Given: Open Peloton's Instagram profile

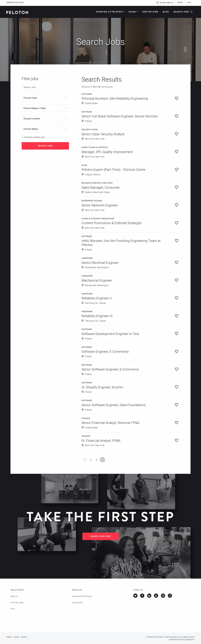Looking at the screenshot, I should pos(163,596).
